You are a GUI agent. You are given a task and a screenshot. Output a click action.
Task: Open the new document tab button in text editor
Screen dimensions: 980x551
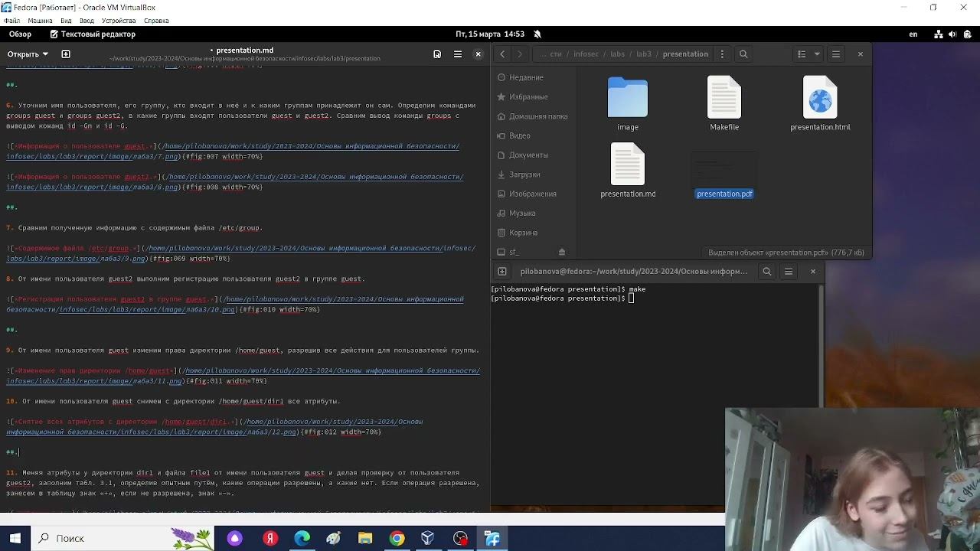click(66, 54)
